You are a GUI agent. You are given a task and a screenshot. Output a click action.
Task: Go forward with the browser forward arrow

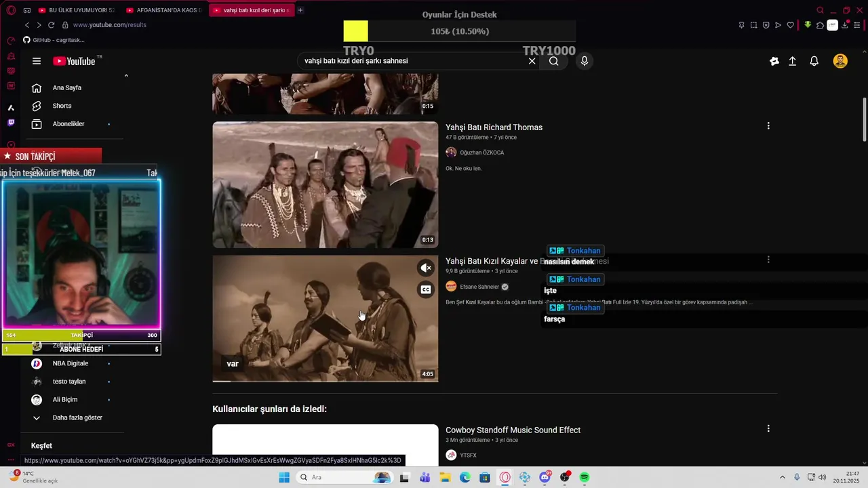[x=39, y=25]
